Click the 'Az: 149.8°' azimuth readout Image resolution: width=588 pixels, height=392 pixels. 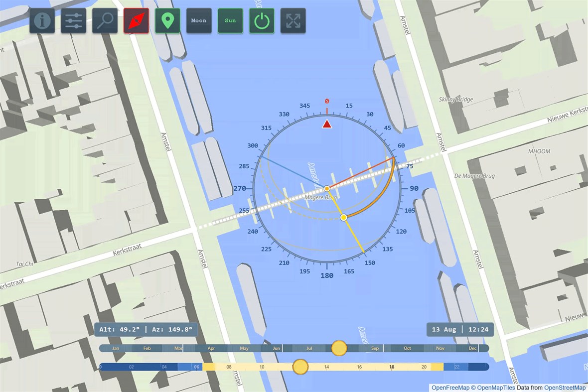[172, 329]
